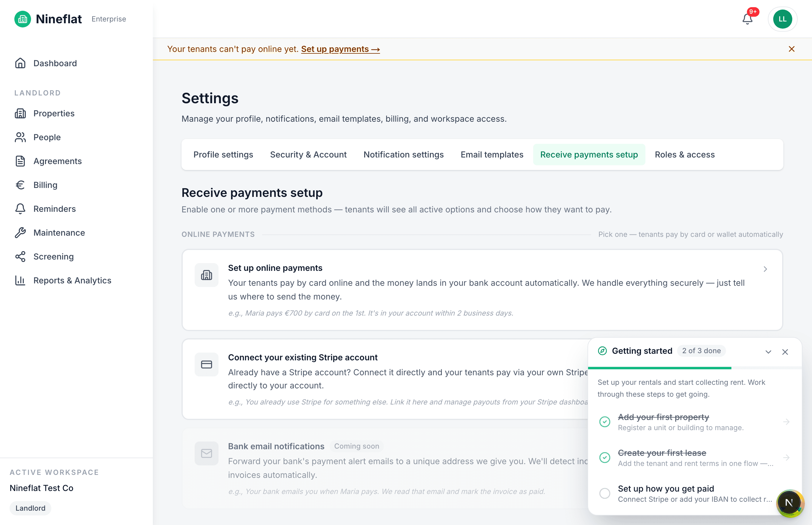Screen dimensions: 812x525
Task: Open the LL user avatar menu
Action: click(x=782, y=19)
